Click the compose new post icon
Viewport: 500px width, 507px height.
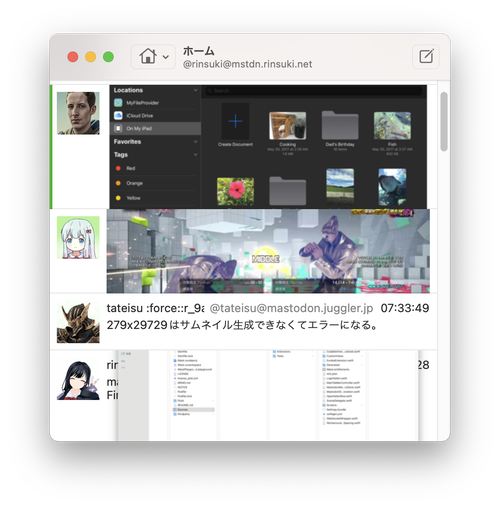[426, 56]
